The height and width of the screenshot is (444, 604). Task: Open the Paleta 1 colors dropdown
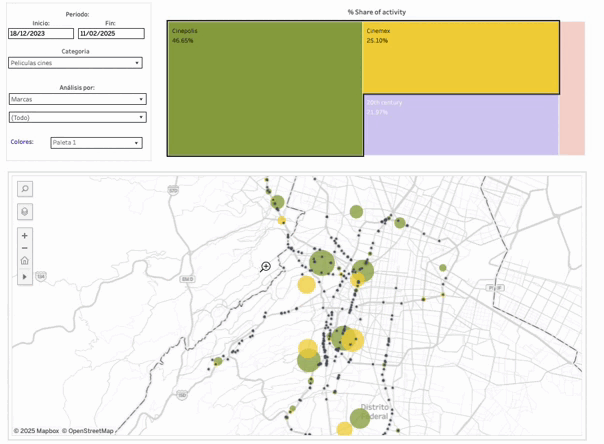tap(96, 143)
